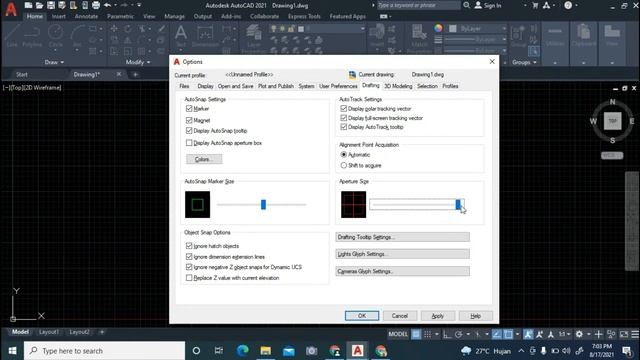Switch to the Display tab in Options

click(205, 86)
